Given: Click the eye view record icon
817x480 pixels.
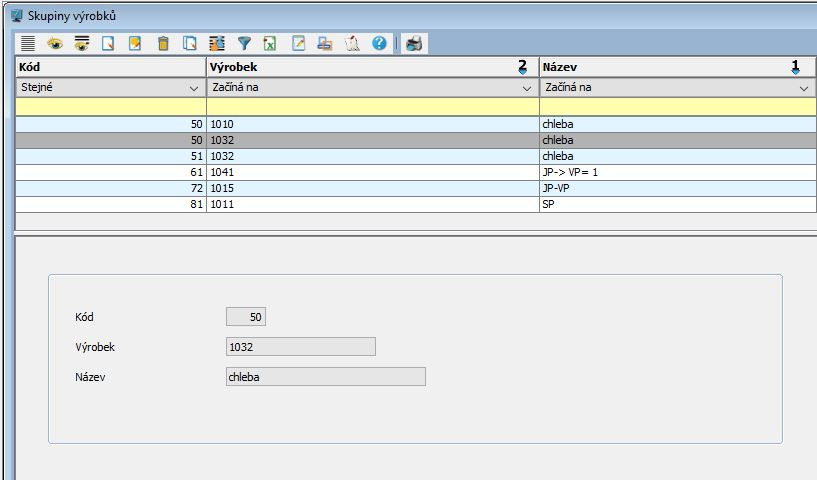Looking at the screenshot, I should tap(55, 43).
